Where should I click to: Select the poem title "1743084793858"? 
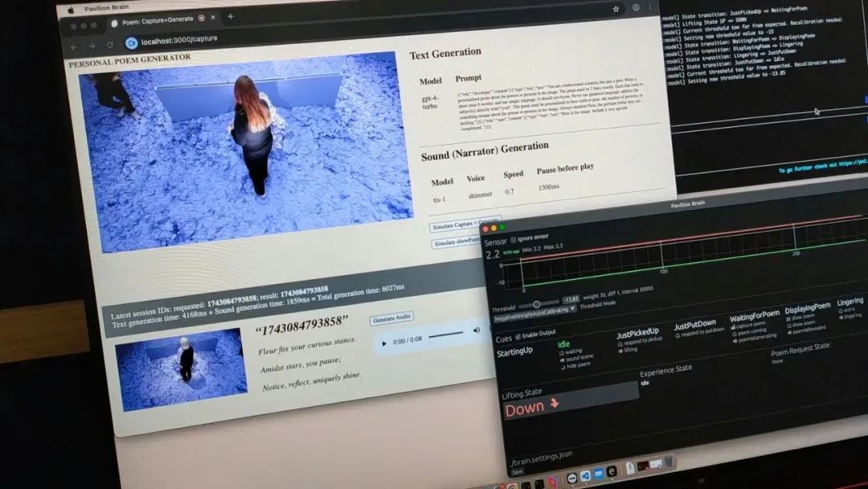click(x=301, y=326)
